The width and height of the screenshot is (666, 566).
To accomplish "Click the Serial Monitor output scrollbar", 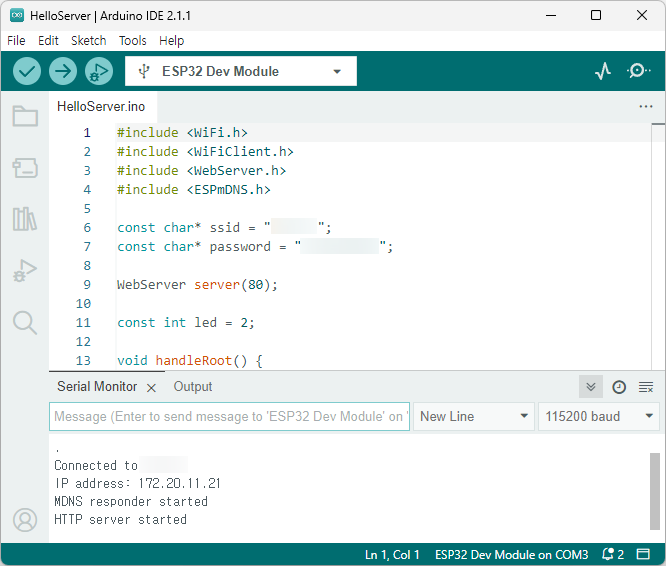I will coord(655,491).
